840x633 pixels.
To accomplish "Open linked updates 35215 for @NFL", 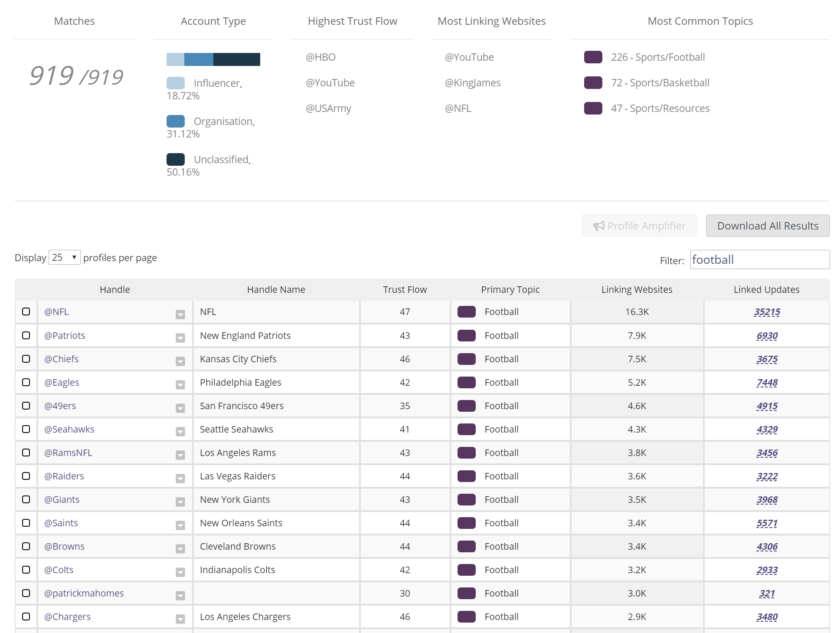I will [x=767, y=312].
